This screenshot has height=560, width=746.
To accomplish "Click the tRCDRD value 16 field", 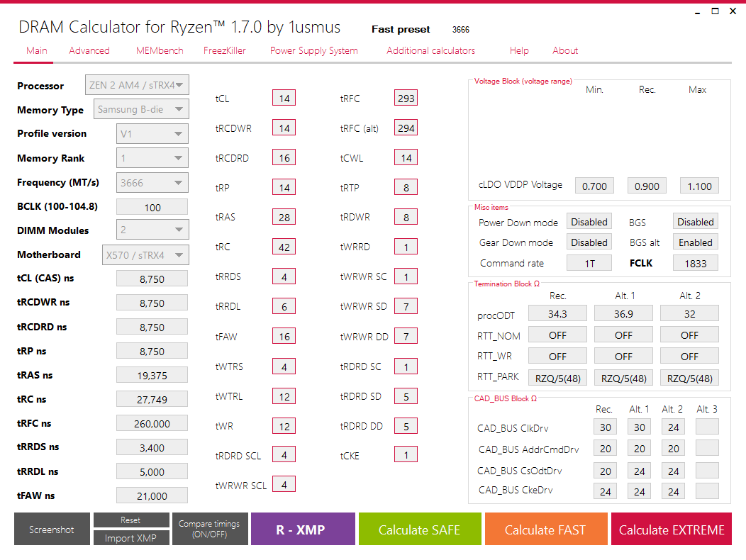I will 284,157.
